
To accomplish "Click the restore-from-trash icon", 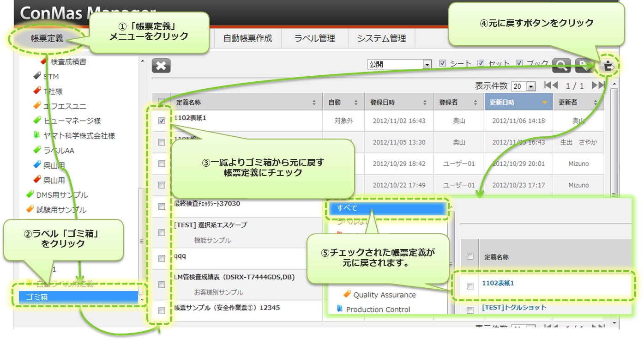I will (x=608, y=66).
